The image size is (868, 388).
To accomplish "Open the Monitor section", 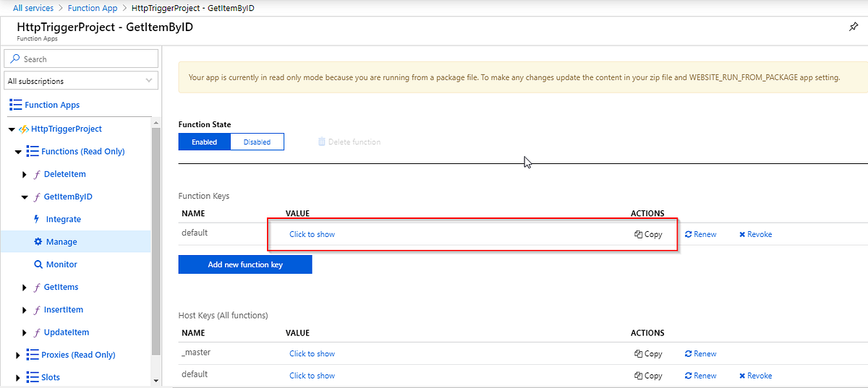I will pos(61,264).
